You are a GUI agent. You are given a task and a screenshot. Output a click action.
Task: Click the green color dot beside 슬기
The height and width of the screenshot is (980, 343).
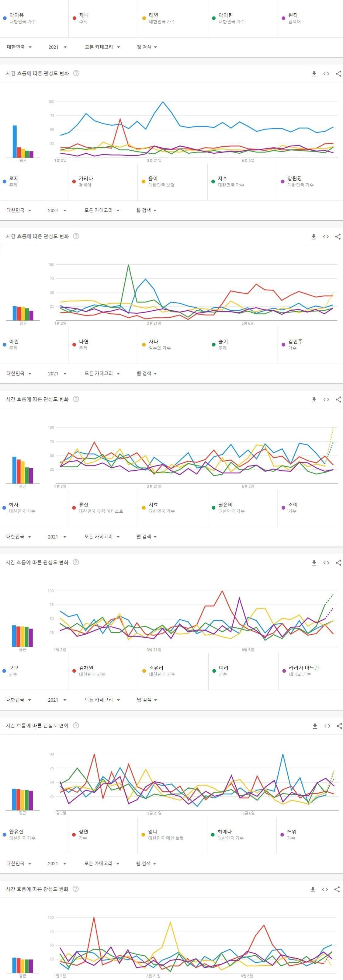click(213, 345)
